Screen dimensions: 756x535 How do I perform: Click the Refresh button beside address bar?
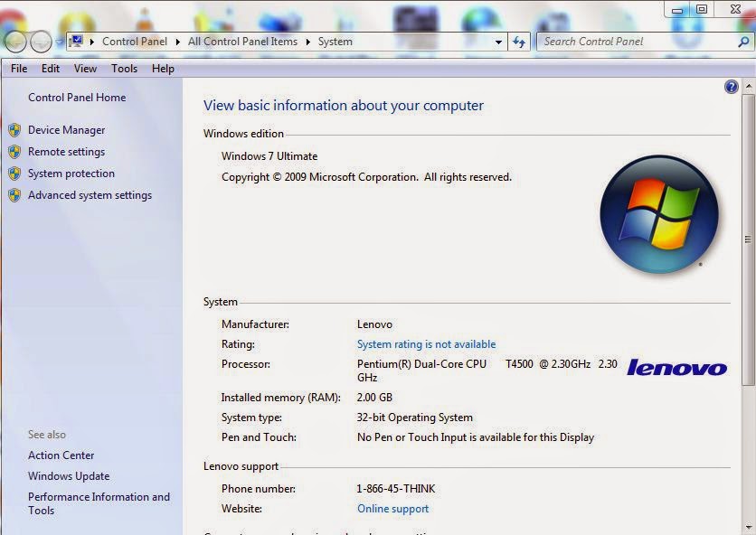click(519, 42)
